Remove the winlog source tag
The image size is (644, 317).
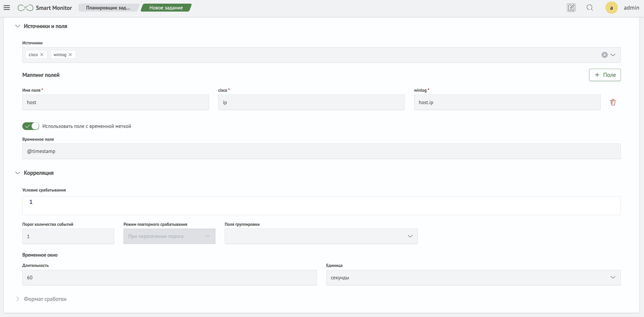70,54
